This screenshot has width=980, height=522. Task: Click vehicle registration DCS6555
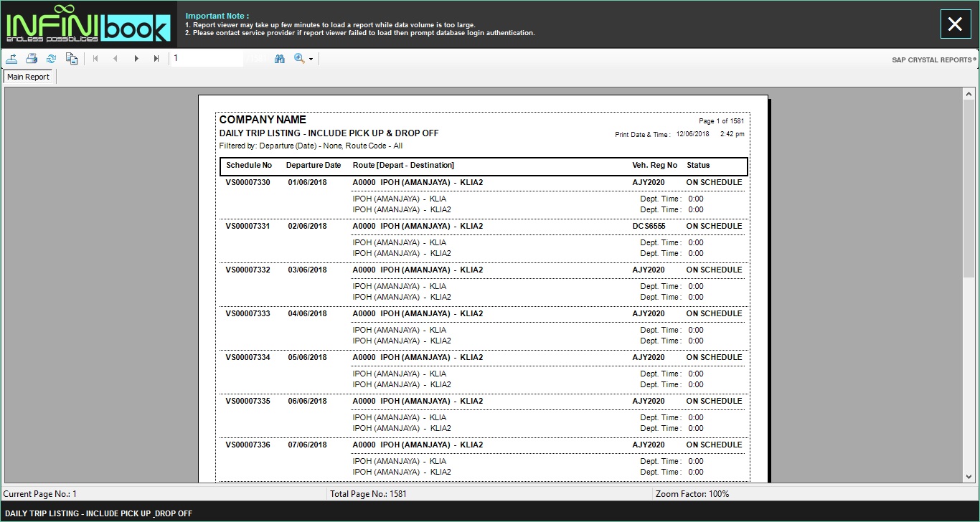pos(649,227)
